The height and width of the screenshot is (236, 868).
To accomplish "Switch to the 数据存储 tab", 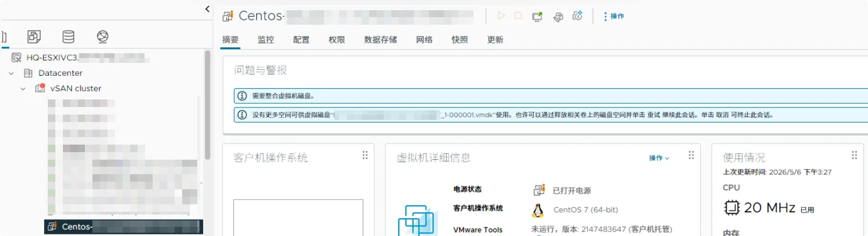I will click(x=381, y=40).
